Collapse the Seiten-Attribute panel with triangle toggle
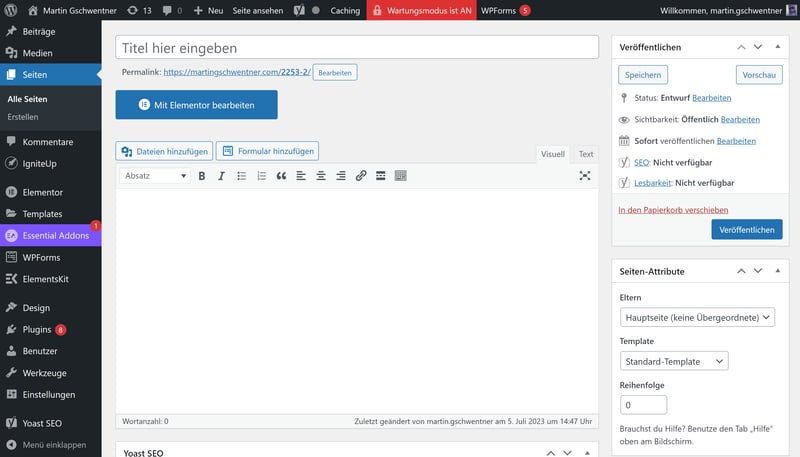 tap(777, 271)
